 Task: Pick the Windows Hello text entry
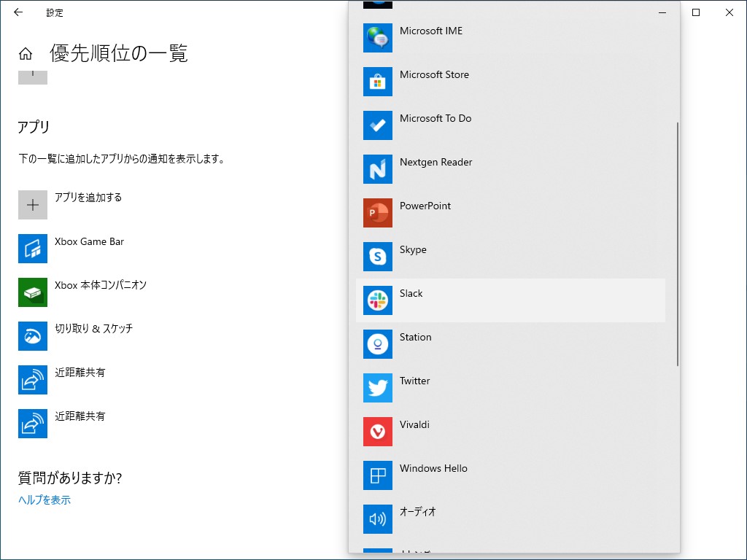(x=433, y=469)
